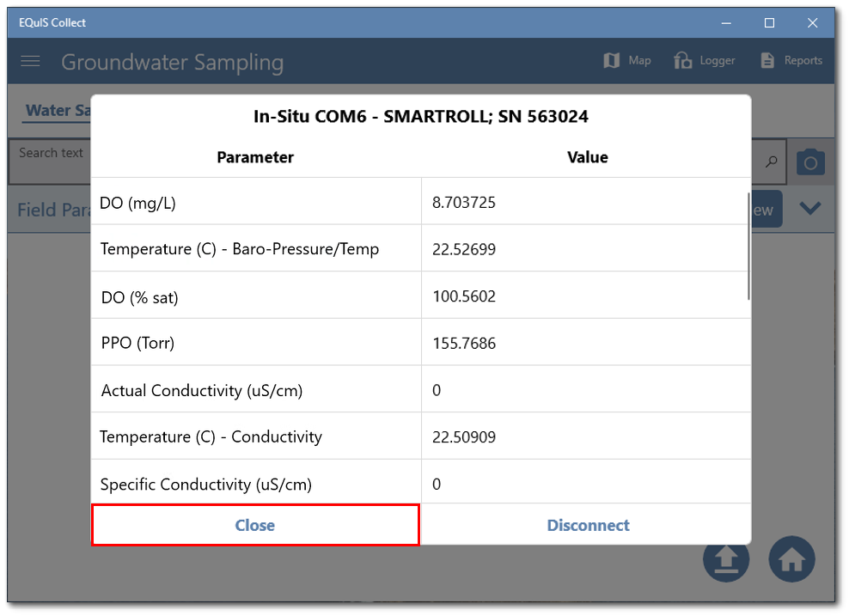Open the Map view
This screenshot has width=849, height=616.
coord(626,60)
